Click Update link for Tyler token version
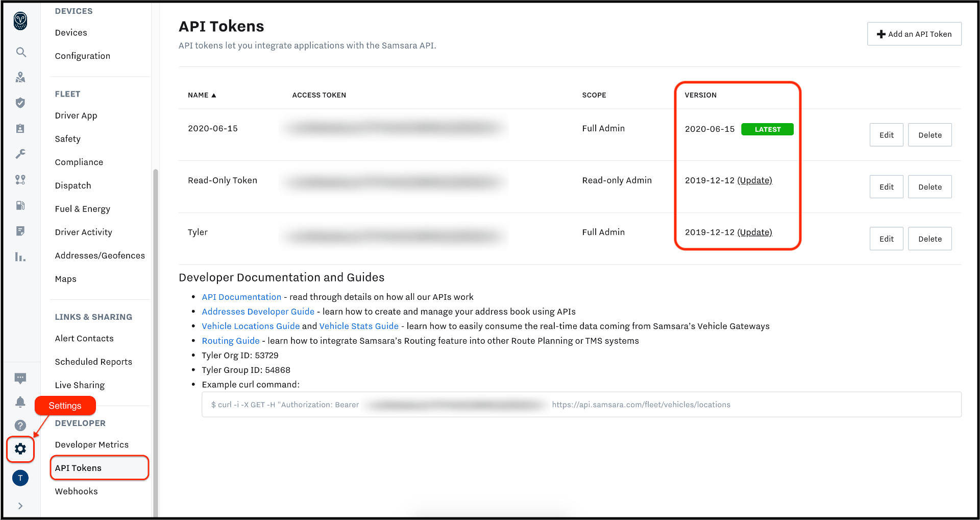 coord(755,232)
